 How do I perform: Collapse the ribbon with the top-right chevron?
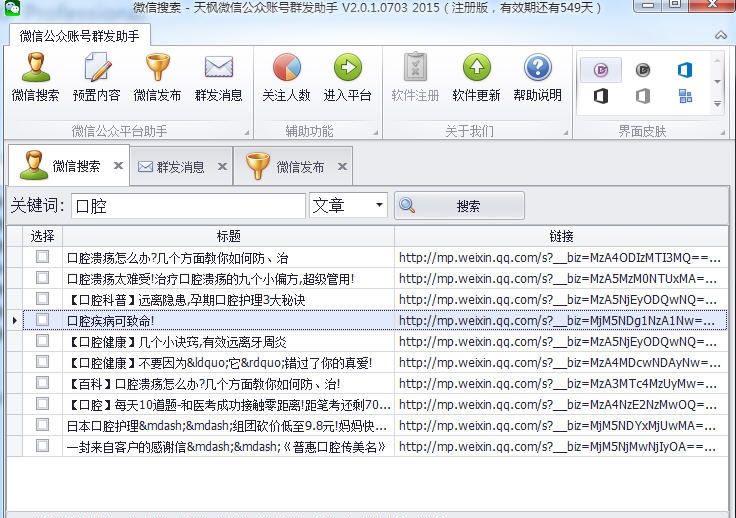721,35
